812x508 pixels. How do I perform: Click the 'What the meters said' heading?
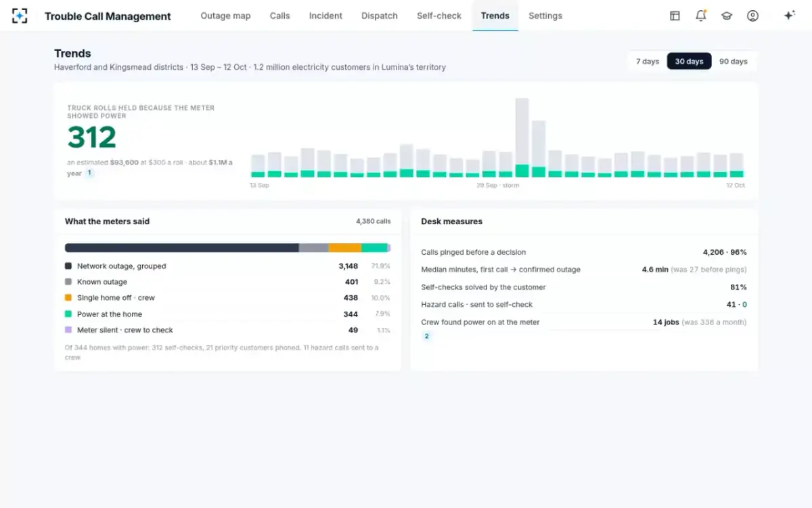[x=107, y=221]
